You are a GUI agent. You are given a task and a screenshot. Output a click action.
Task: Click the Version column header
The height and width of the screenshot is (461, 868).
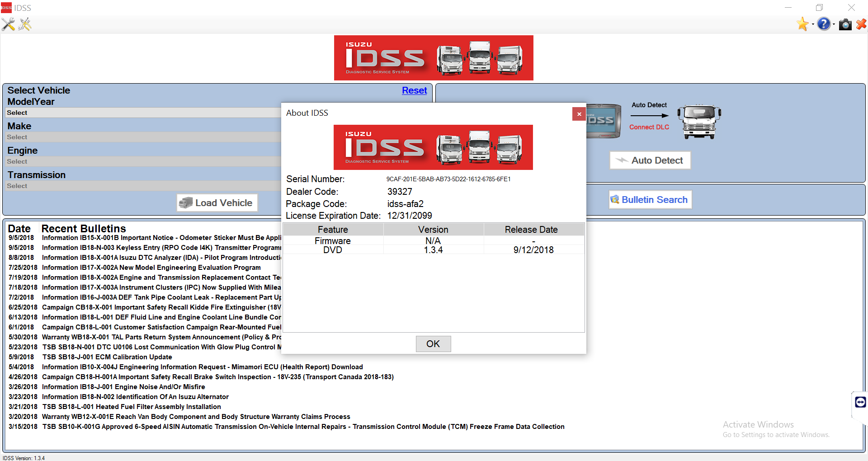click(433, 230)
